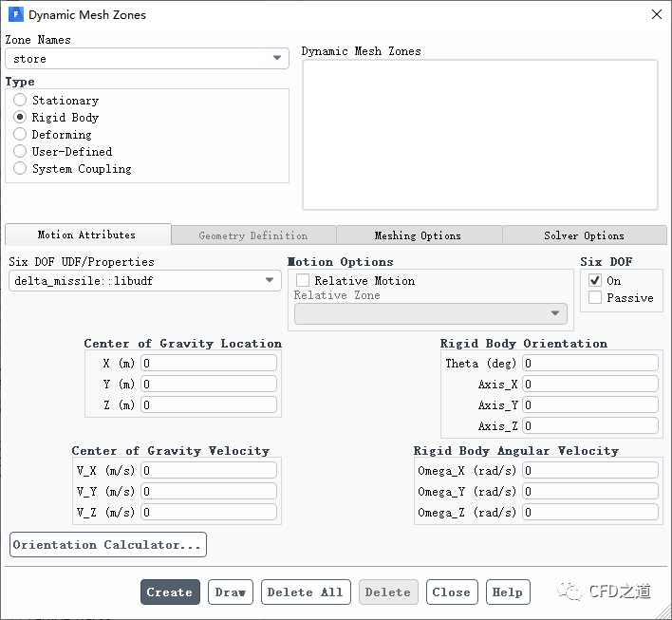672x620 pixels.
Task: Enable the Relative Motion checkbox
Action: [303, 281]
